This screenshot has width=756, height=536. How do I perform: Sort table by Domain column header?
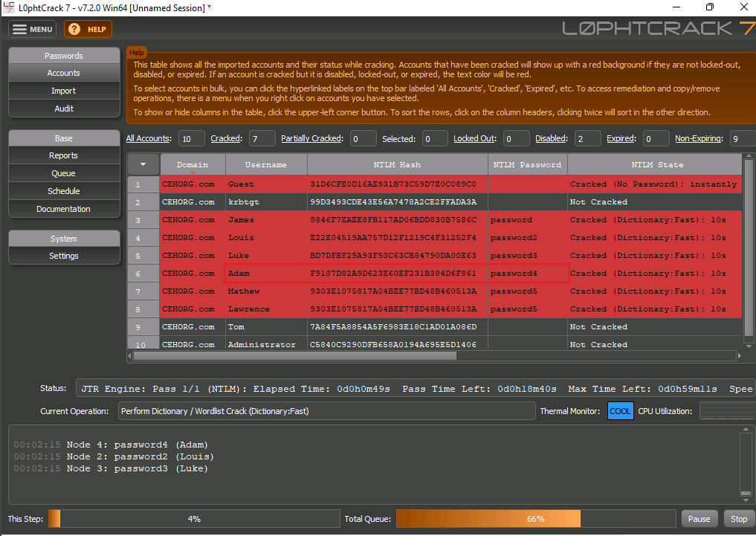click(x=192, y=165)
